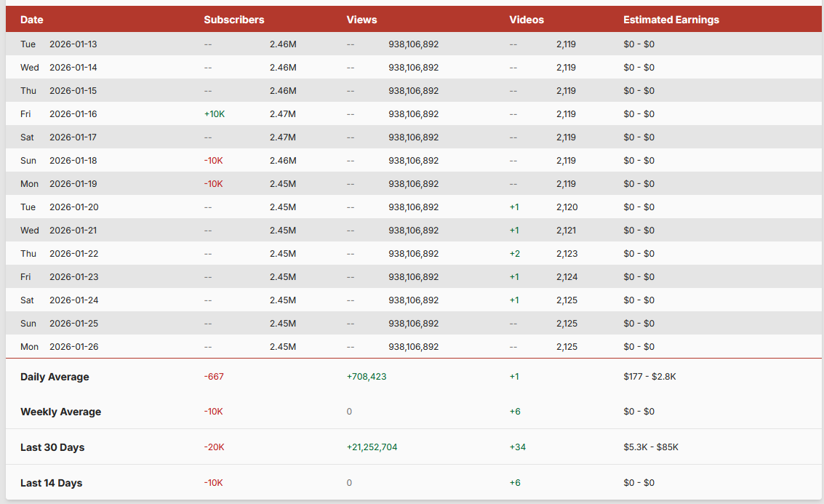This screenshot has height=504, width=824.
Task: Click the $0 - $0 earnings on 2026-01-20 row
Action: click(639, 207)
